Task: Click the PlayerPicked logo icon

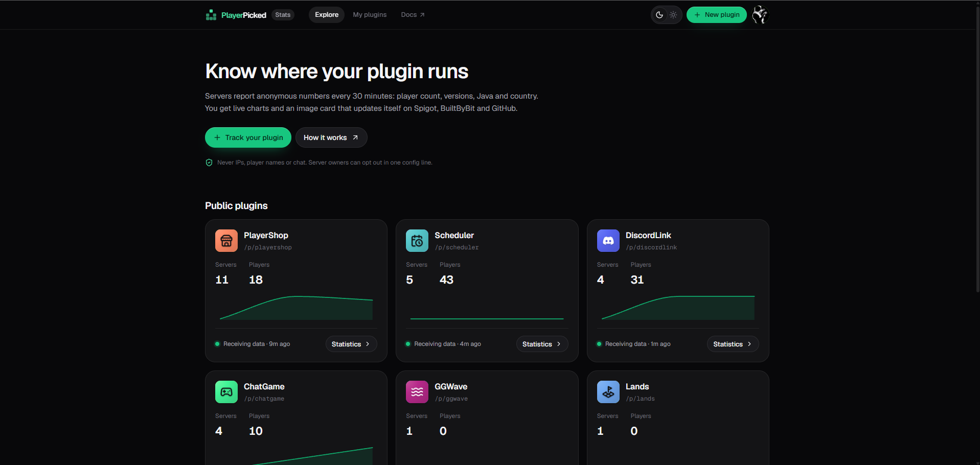Action: click(x=211, y=15)
